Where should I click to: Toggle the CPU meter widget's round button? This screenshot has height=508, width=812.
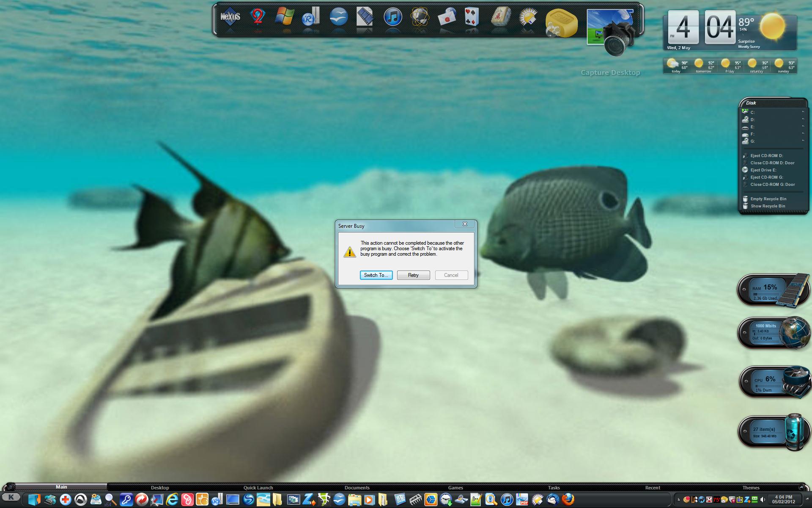[746, 381]
